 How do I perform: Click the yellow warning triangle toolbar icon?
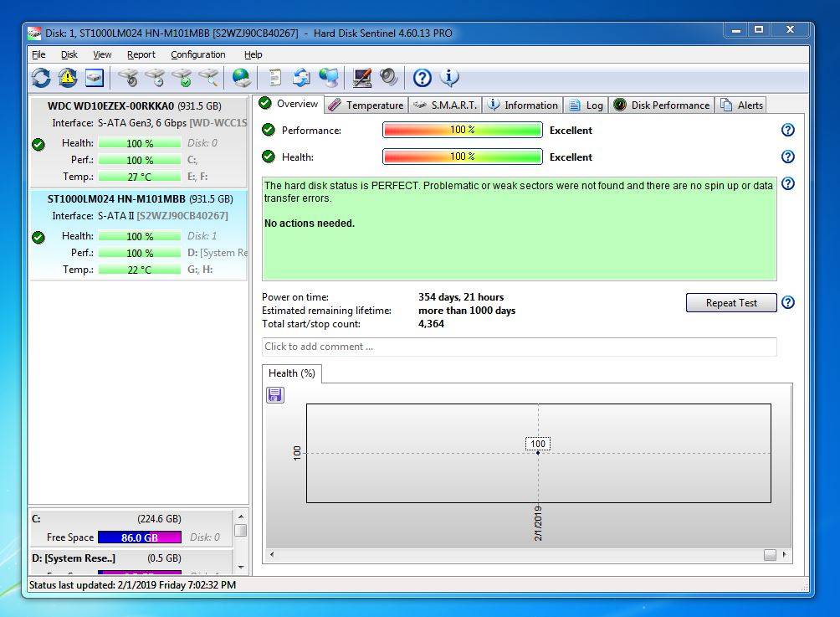[68, 78]
